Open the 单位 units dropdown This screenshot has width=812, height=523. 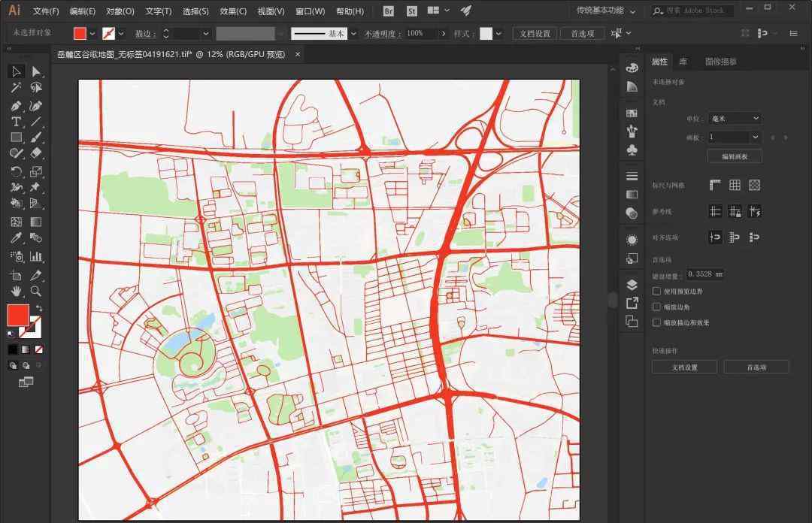tap(735, 119)
